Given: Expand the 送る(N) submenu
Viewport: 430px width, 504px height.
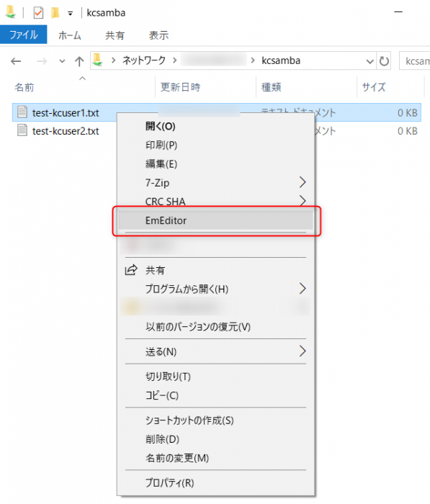Looking at the screenshot, I should (x=303, y=351).
